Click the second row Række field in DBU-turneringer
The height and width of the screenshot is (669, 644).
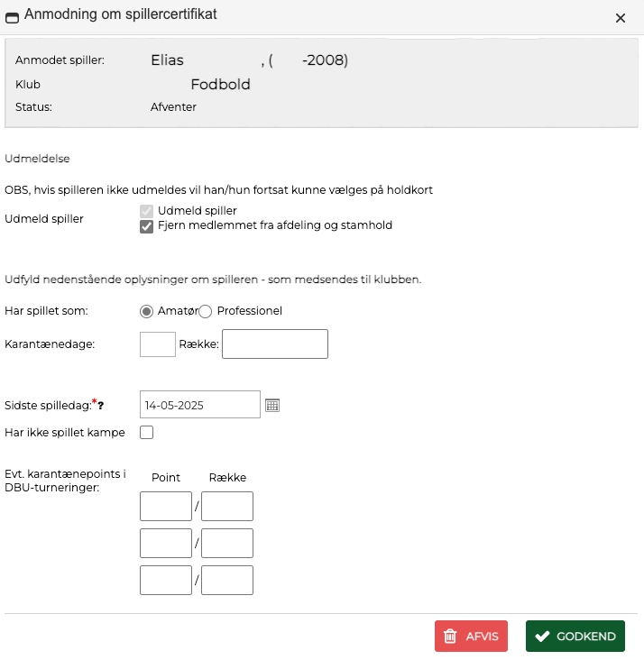(x=227, y=544)
